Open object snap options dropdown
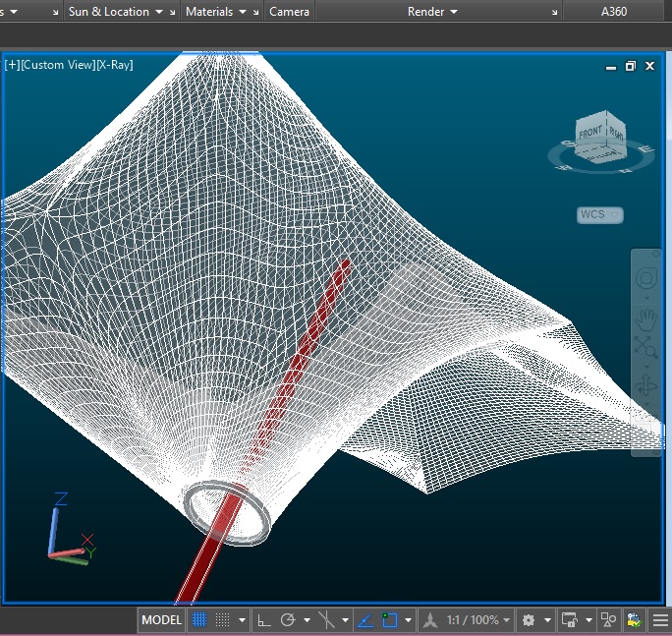Viewport: 672px width, 636px height. click(x=408, y=620)
